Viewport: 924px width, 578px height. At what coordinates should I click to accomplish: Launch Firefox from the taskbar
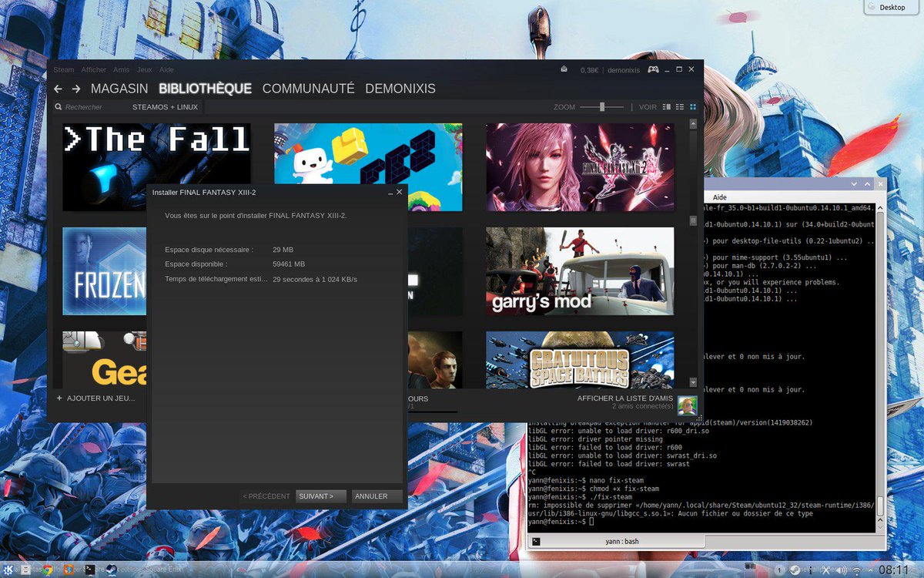pos(69,570)
